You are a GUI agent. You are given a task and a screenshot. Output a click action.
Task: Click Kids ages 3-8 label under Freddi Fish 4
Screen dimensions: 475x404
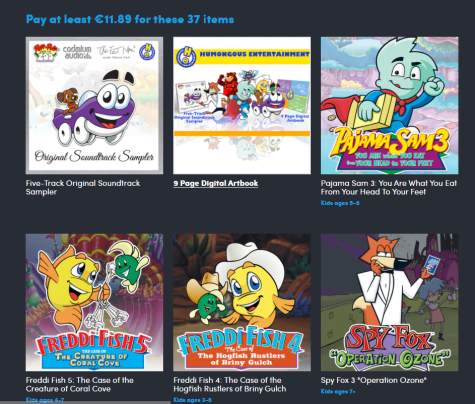click(192, 400)
